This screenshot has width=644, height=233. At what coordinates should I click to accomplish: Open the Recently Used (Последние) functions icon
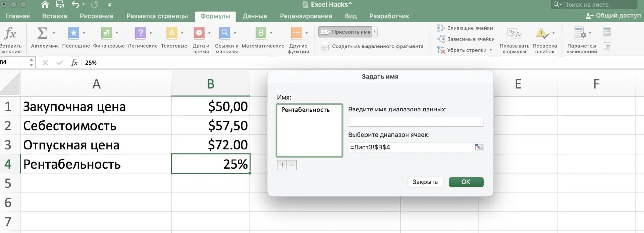73,33
